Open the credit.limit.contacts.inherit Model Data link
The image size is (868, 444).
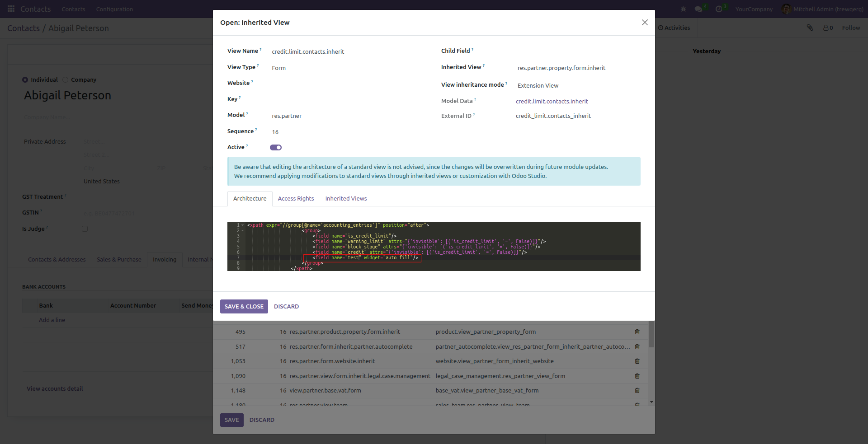click(552, 102)
